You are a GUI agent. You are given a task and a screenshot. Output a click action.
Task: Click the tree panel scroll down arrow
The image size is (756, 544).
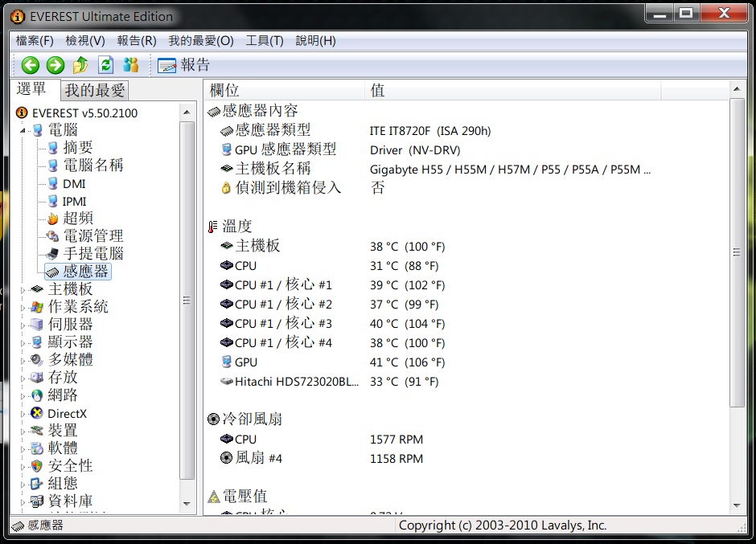[x=187, y=504]
